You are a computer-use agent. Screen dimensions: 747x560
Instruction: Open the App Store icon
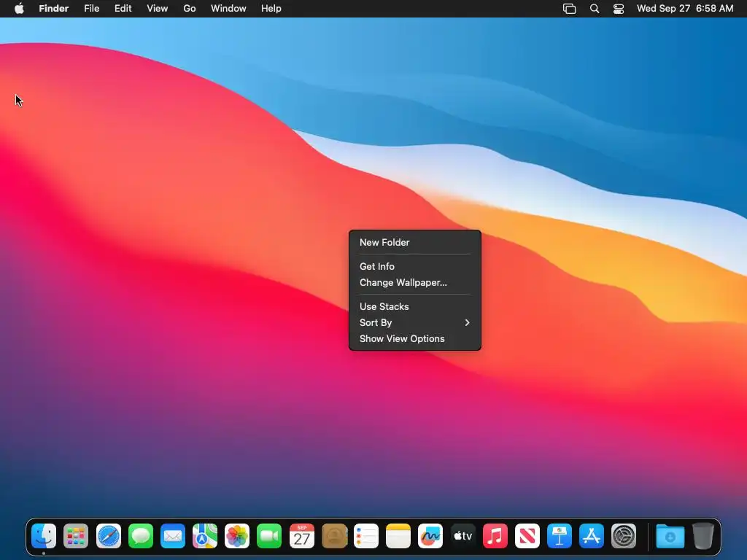point(591,536)
